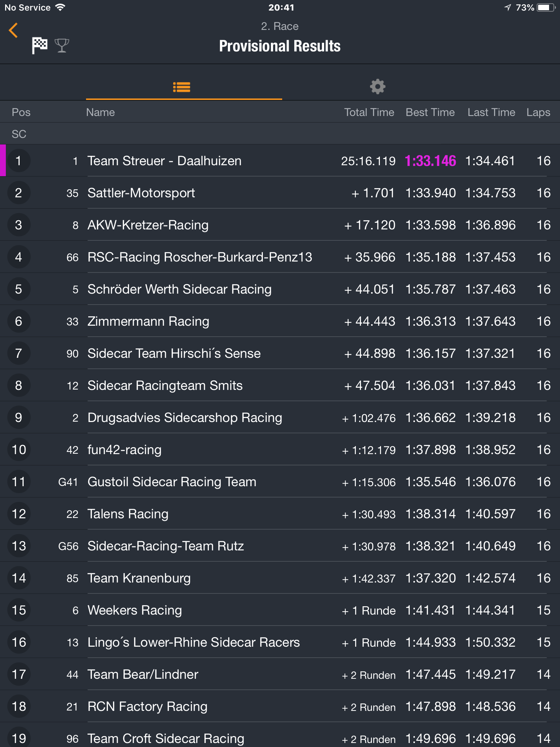Sort by Best Time column header
The height and width of the screenshot is (747, 560).
click(430, 112)
